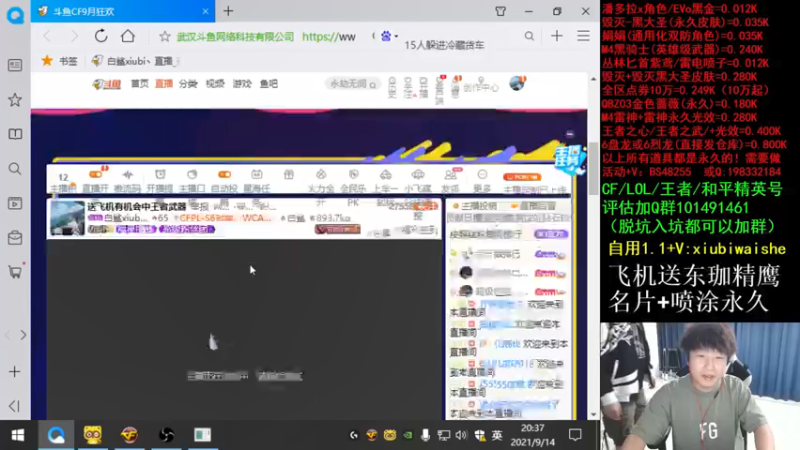This screenshot has width=800, height=450.
Task: Open the sidebar shopping cart icon
Action: tap(15, 271)
